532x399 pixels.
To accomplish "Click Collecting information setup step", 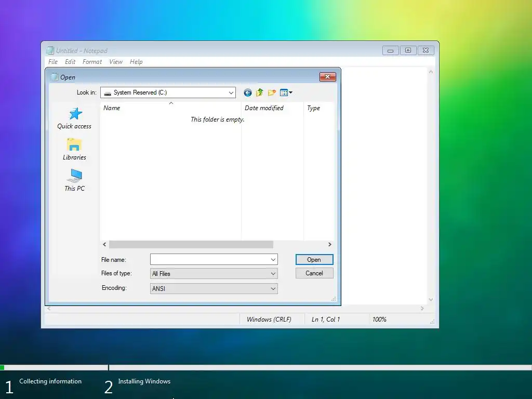I will tap(50, 381).
